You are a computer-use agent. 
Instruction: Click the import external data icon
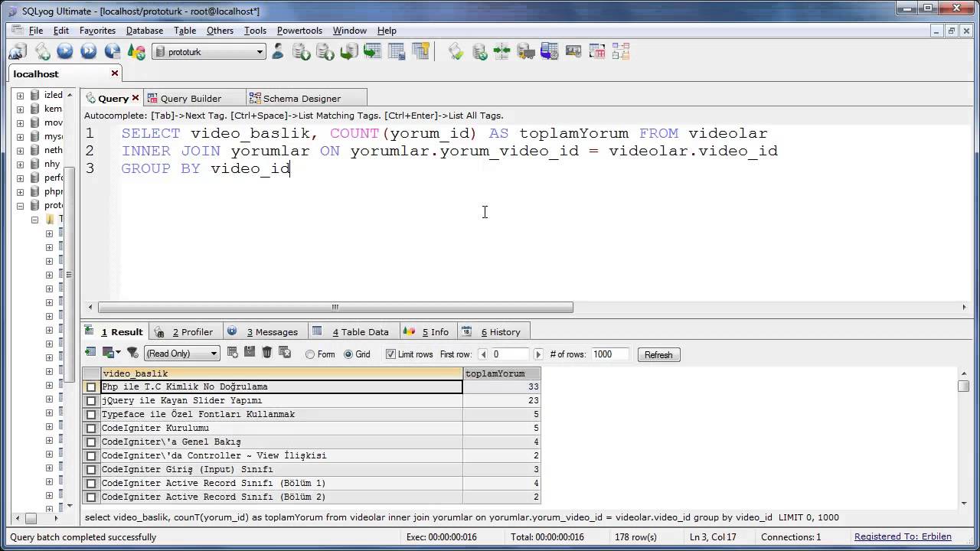(x=302, y=51)
